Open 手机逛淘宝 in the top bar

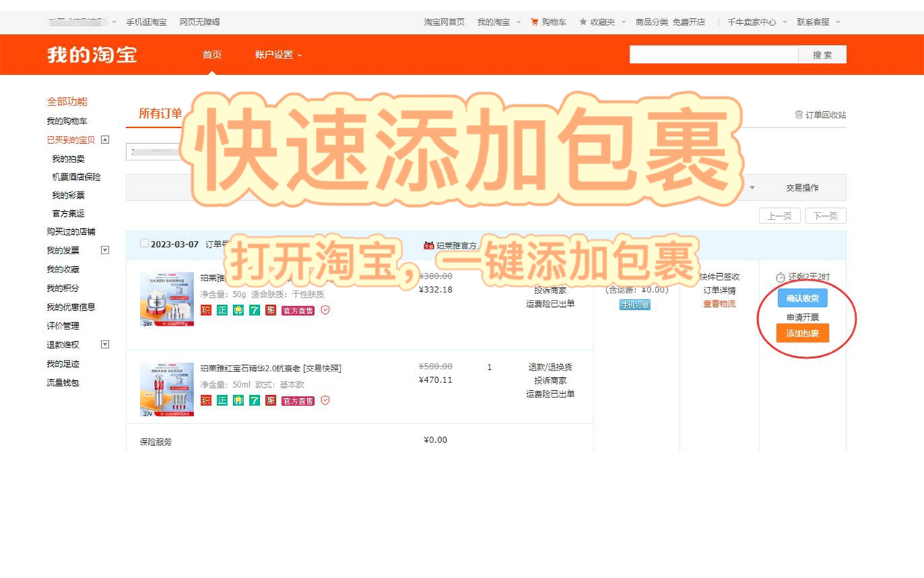click(x=147, y=22)
